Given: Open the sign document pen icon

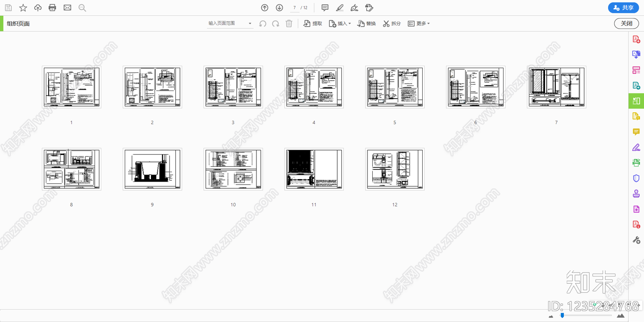Looking at the screenshot, I should (354, 8).
